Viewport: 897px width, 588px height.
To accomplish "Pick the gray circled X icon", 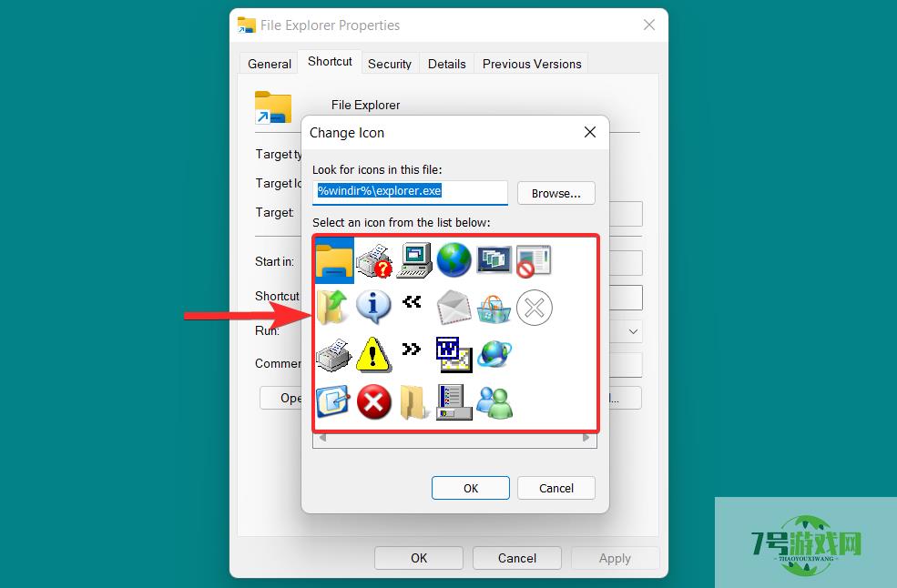I will [x=535, y=308].
